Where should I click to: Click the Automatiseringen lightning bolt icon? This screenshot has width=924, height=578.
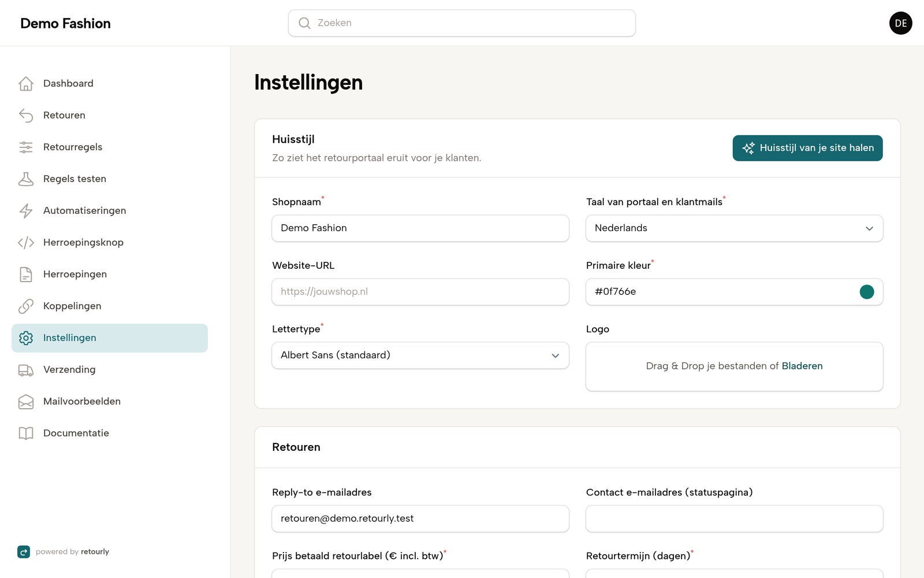(x=26, y=211)
